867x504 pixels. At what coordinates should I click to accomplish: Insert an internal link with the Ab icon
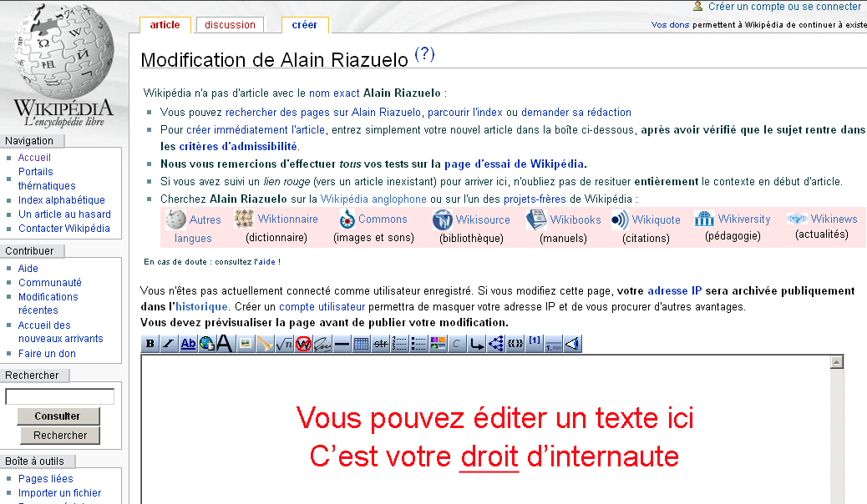188,344
